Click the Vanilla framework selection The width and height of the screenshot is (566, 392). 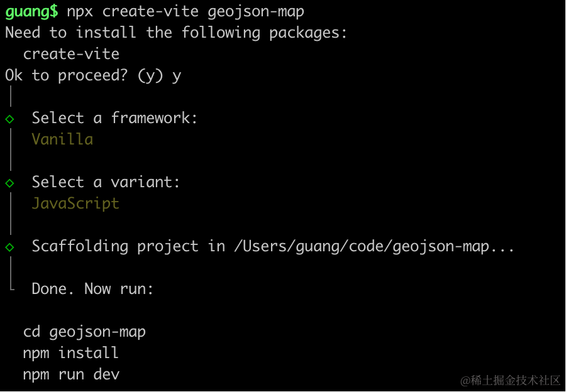coord(62,139)
